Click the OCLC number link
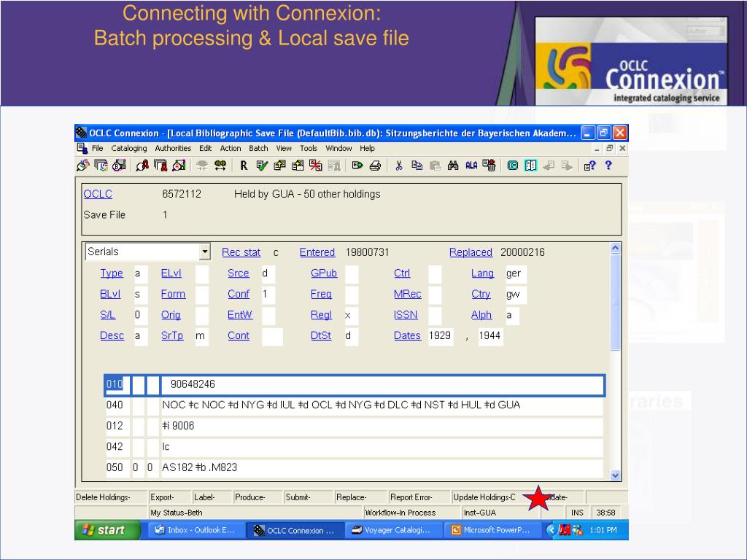This screenshot has height=560, width=747. (98, 194)
